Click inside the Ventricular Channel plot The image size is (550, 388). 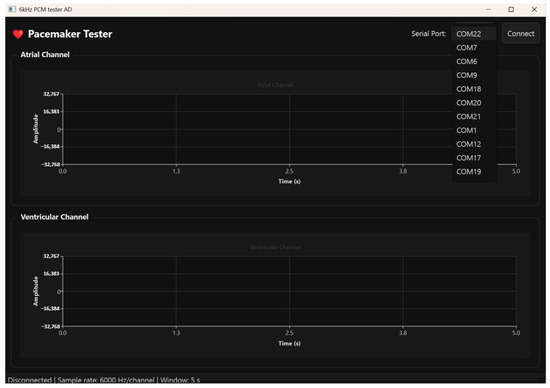[289, 291]
